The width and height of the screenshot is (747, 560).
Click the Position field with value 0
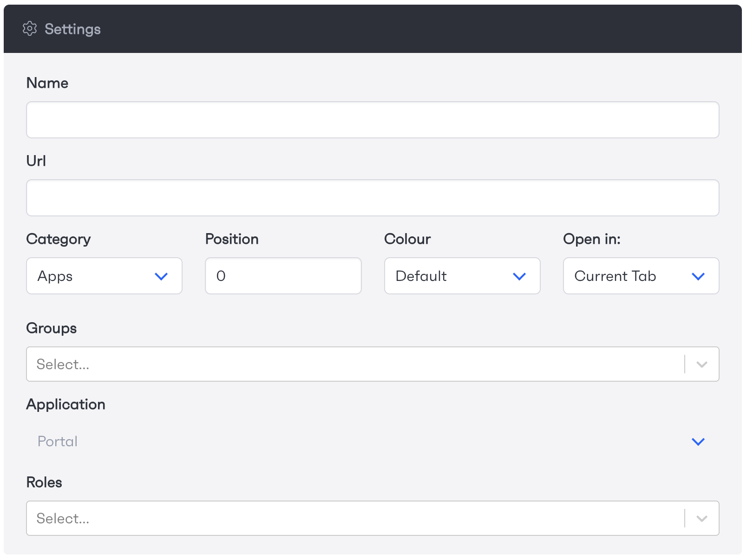coord(283,276)
